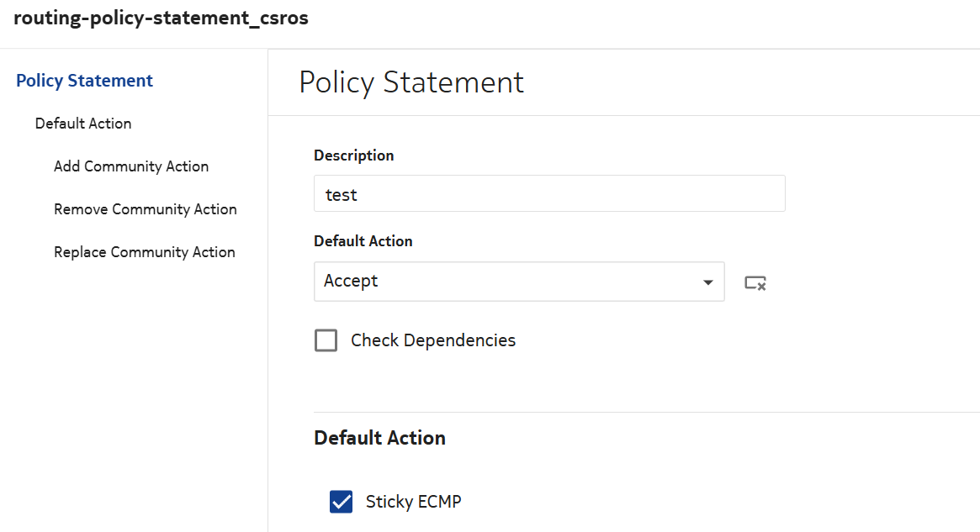
Task: Click the routing-policy-statement_csros title
Action: [161, 18]
